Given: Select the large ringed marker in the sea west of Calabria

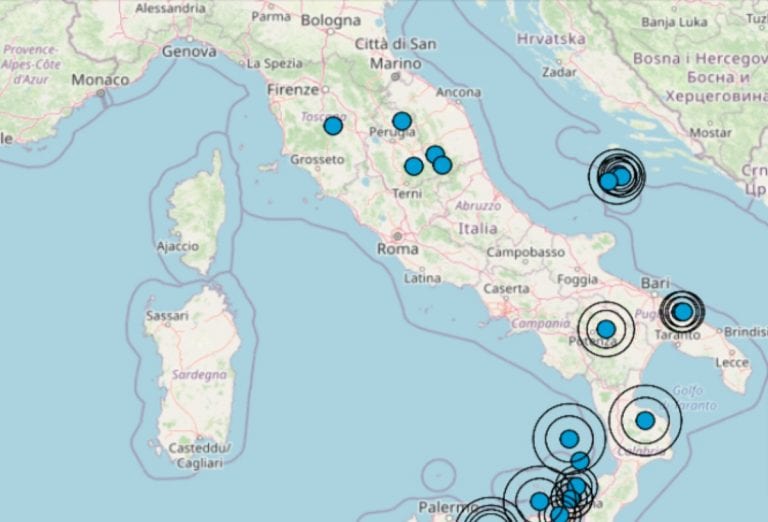Looking at the screenshot, I should click(x=569, y=438).
